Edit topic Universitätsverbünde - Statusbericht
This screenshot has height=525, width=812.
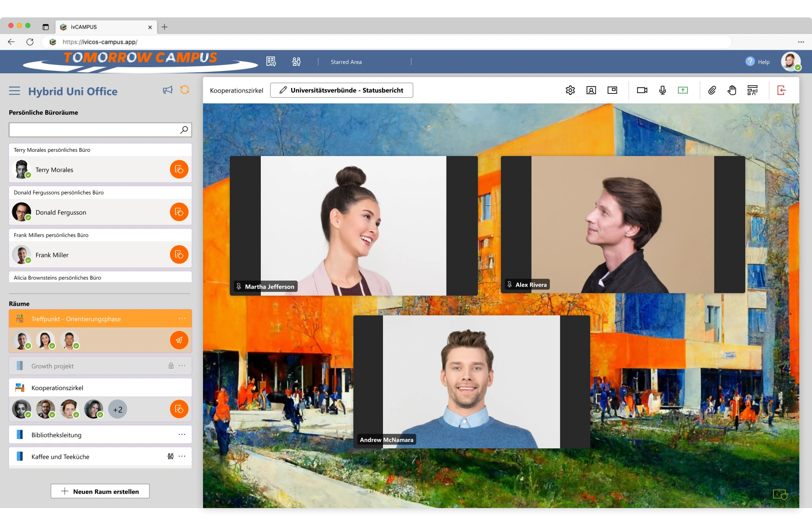pyautogui.click(x=342, y=90)
